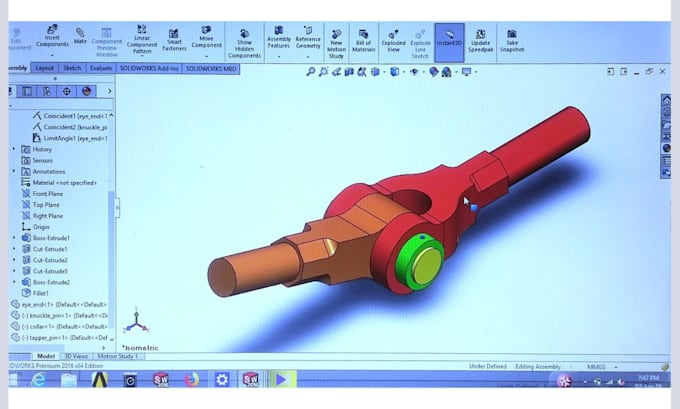Open Assembly Features dropdown arrow
Viewport: 680px width, 409px height.
click(279, 56)
